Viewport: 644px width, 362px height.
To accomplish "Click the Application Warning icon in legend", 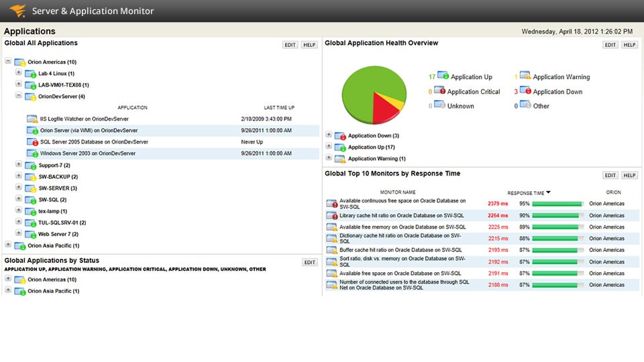I will coord(525,77).
